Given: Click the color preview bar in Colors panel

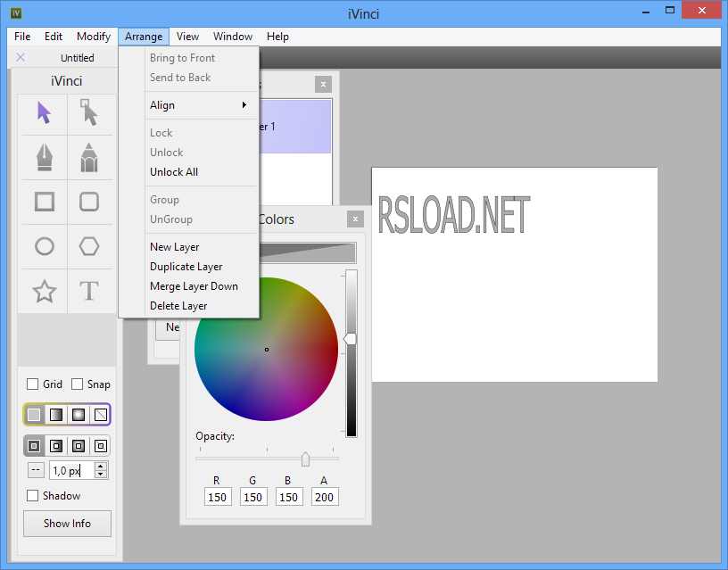Looking at the screenshot, I should click(308, 252).
